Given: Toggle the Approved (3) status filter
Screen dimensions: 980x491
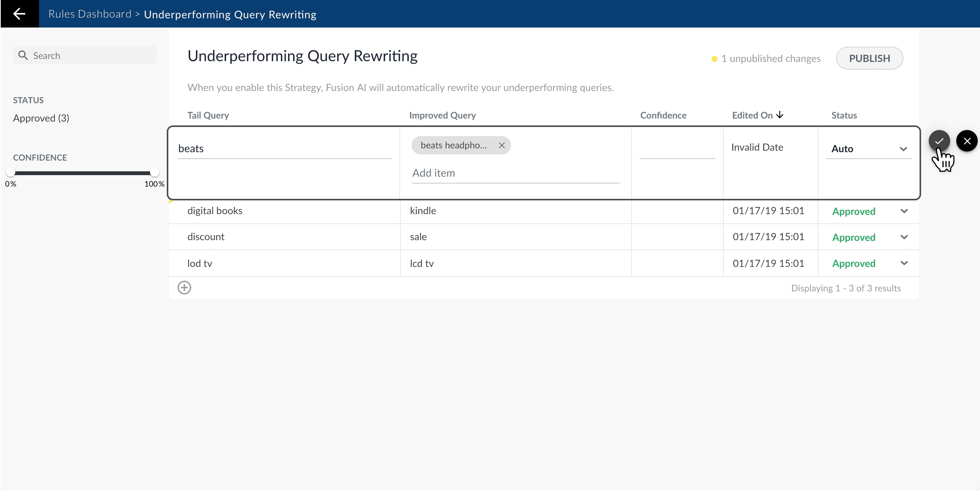Looking at the screenshot, I should pos(41,118).
